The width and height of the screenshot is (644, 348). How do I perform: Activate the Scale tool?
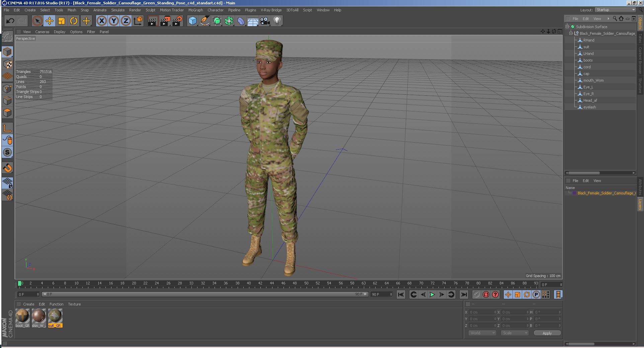(62, 21)
